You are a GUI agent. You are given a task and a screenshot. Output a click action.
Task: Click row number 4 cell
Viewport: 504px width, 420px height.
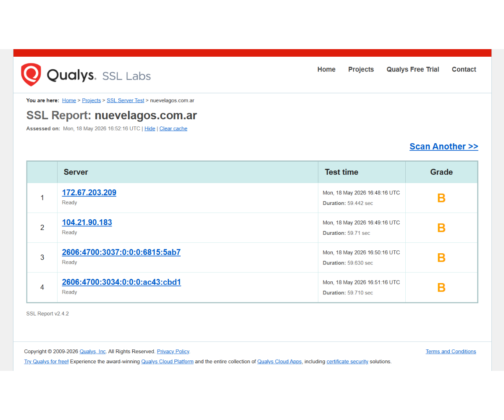point(42,287)
